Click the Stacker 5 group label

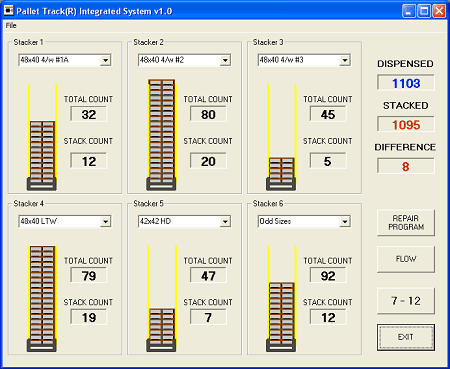coord(148,203)
